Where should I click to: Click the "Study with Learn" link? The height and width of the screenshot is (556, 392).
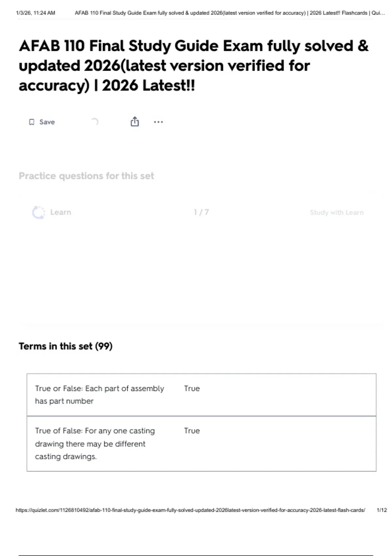pos(336,213)
